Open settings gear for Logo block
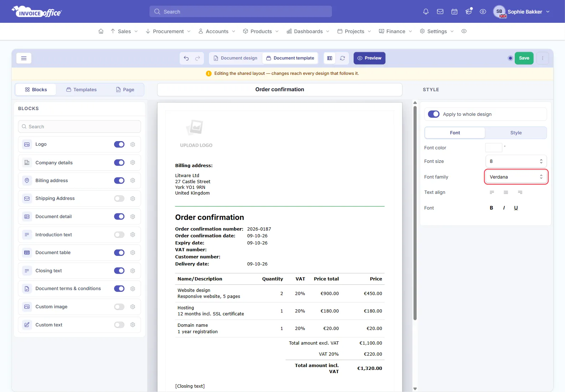This screenshot has height=392, width=565. (x=133, y=144)
